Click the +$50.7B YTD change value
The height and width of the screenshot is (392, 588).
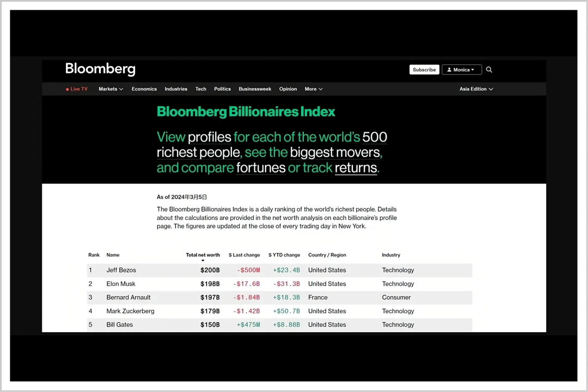pos(286,311)
